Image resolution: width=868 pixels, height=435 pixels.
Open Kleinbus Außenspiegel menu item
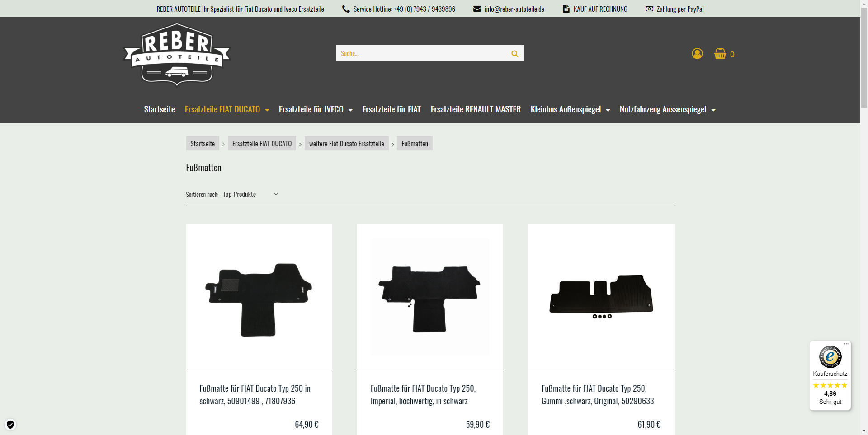pos(566,109)
